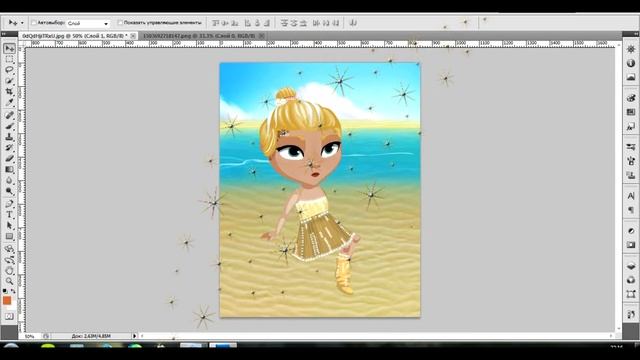This screenshot has width=640, height=360.
Task: Select the Move tool in the toolbox
Action: pos(9,49)
